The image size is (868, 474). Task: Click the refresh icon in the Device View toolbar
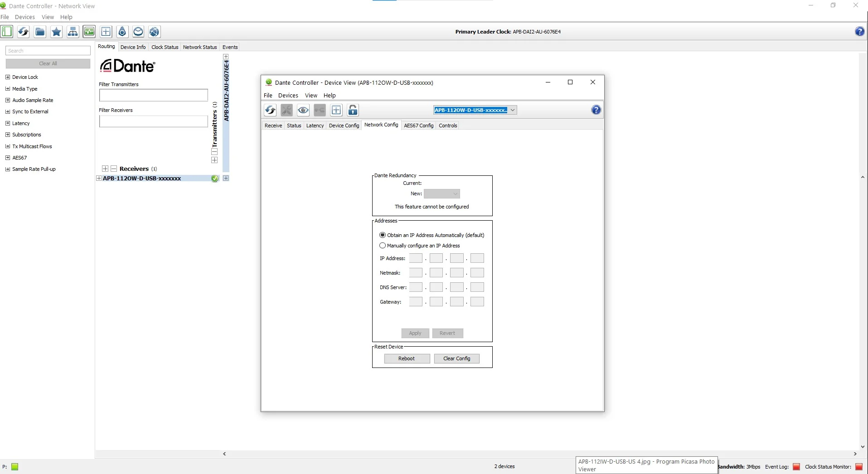270,110
